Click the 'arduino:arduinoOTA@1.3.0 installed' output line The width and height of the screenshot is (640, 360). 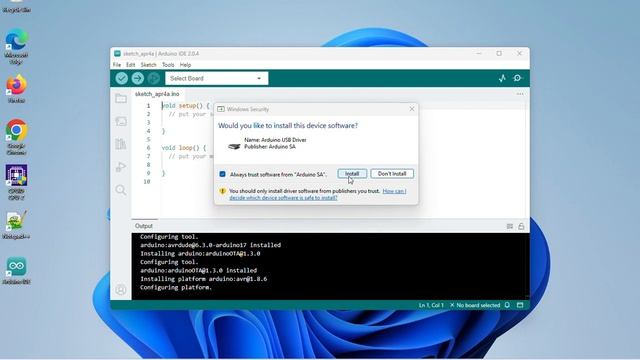click(x=198, y=270)
